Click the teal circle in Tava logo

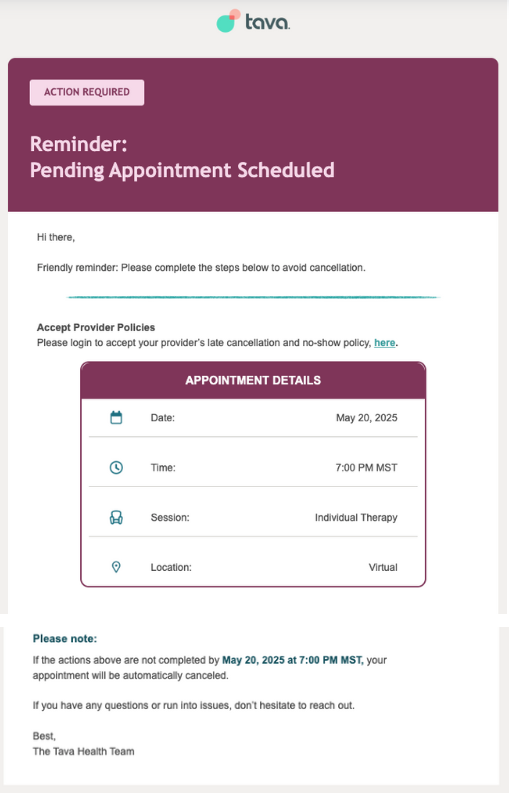click(x=225, y=24)
